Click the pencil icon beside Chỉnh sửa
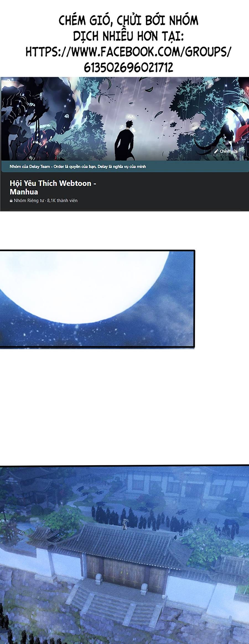 pyautogui.click(x=216, y=151)
